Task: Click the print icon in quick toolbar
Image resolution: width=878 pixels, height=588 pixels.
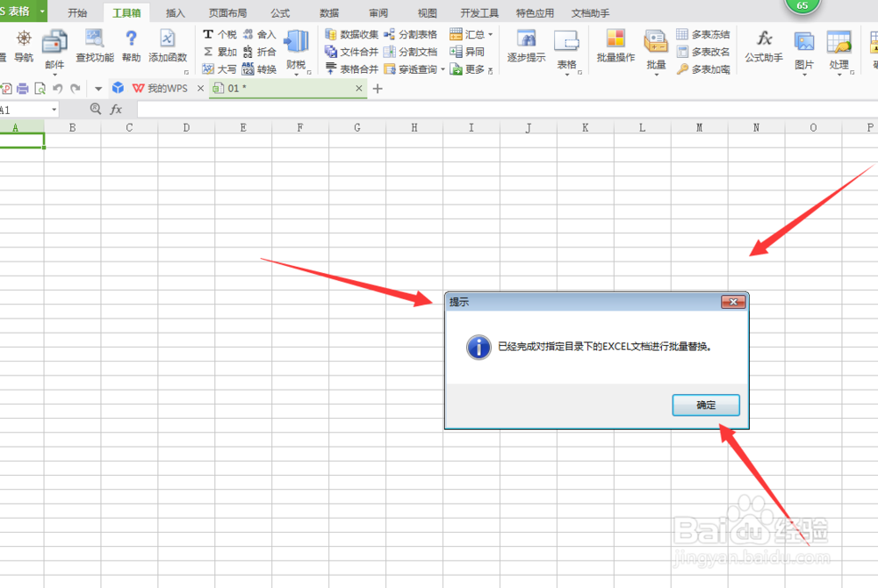Action: tap(23, 89)
